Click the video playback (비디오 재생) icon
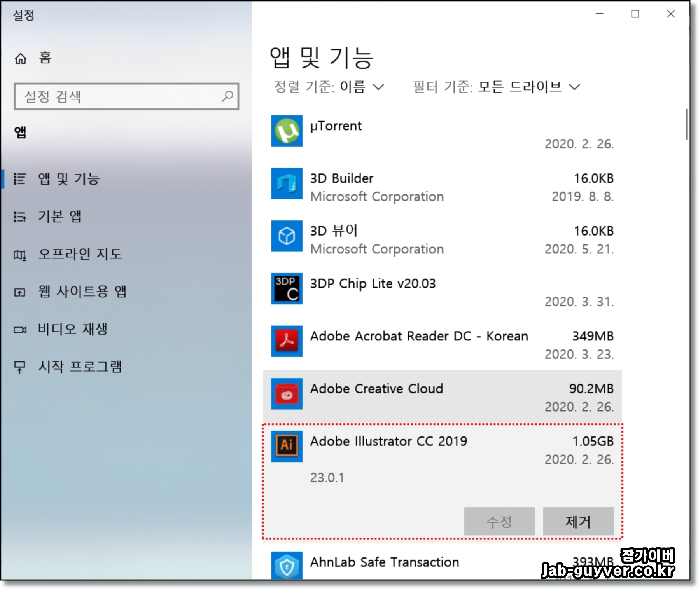Viewport: 700px width, 590px height. [x=20, y=330]
